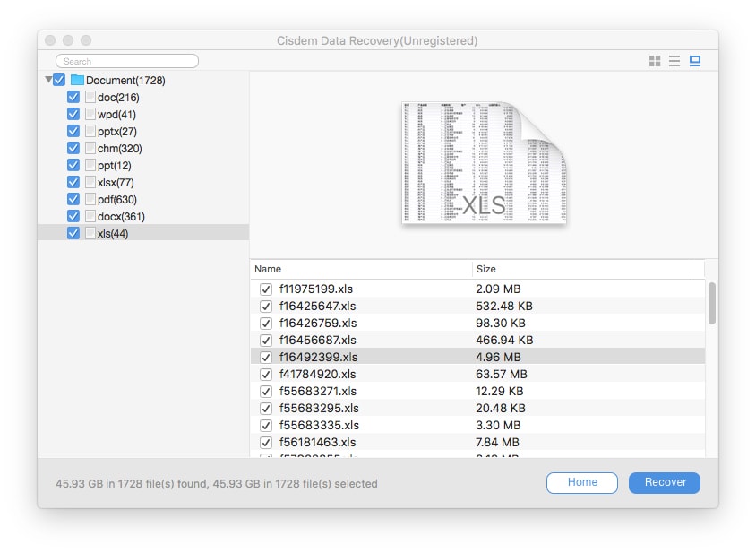Uncheck file f41784920.xls checkbox
756x553 pixels.
pos(266,374)
